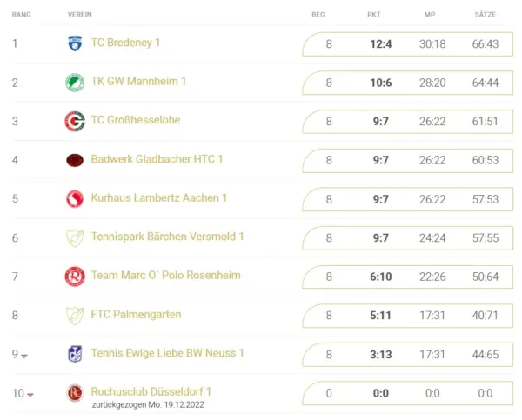Image resolution: width=522 pixels, height=420 pixels.
Task: Open the FTC Palmengarten team link
Action: (137, 314)
